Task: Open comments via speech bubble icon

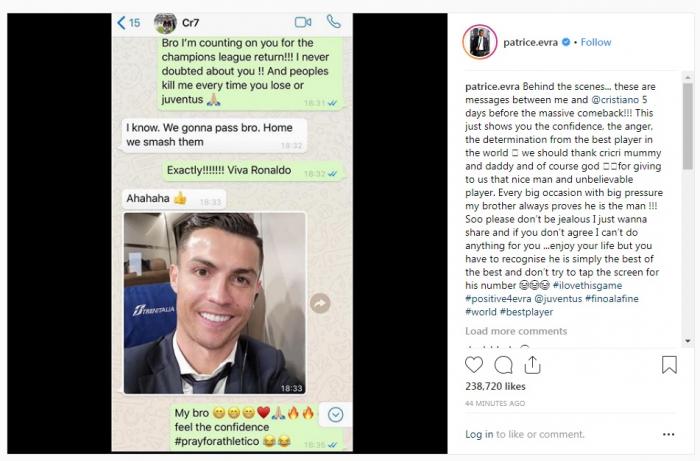Action: coord(503,365)
